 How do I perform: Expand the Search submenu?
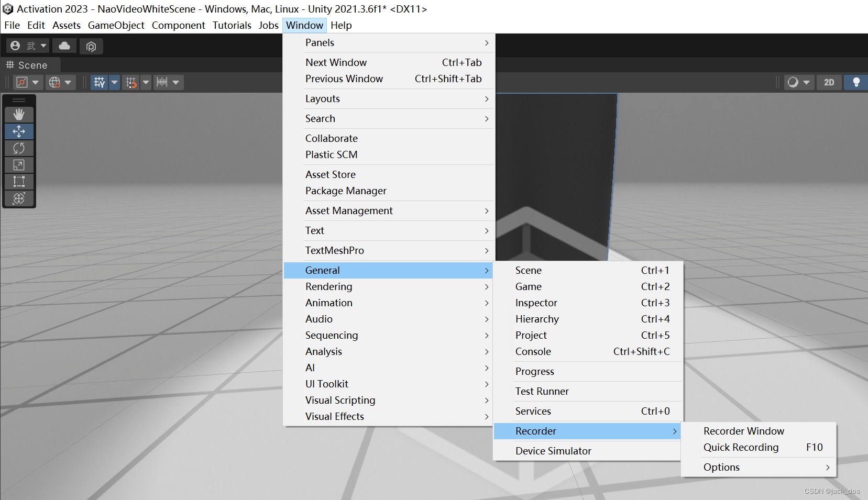click(x=389, y=118)
